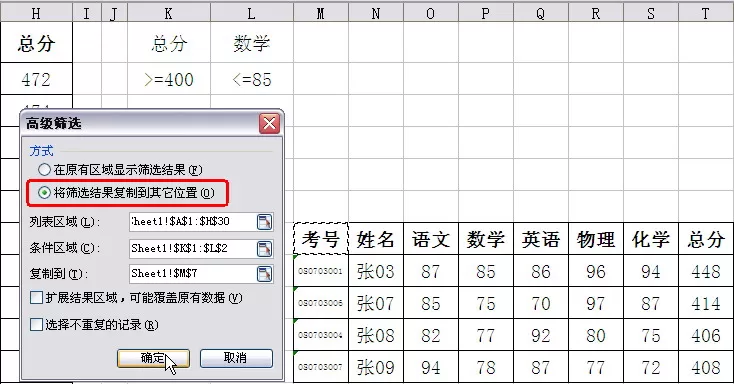Click total score cell 414

pyautogui.click(x=706, y=303)
